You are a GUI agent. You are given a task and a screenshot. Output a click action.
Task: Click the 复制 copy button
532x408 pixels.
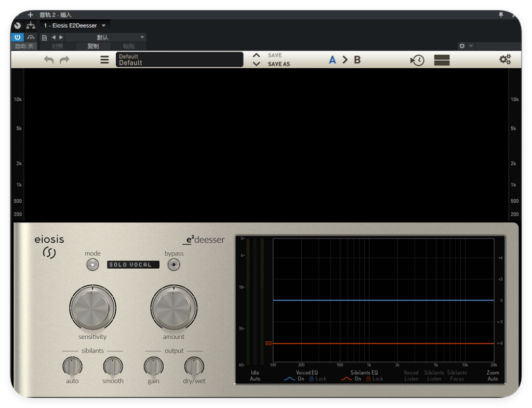click(93, 46)
